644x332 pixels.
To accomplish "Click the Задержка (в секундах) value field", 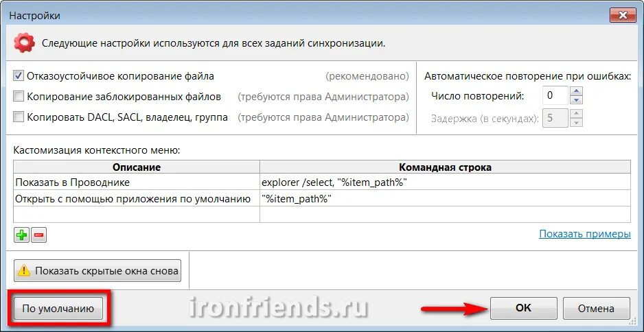I will [555, 119].
